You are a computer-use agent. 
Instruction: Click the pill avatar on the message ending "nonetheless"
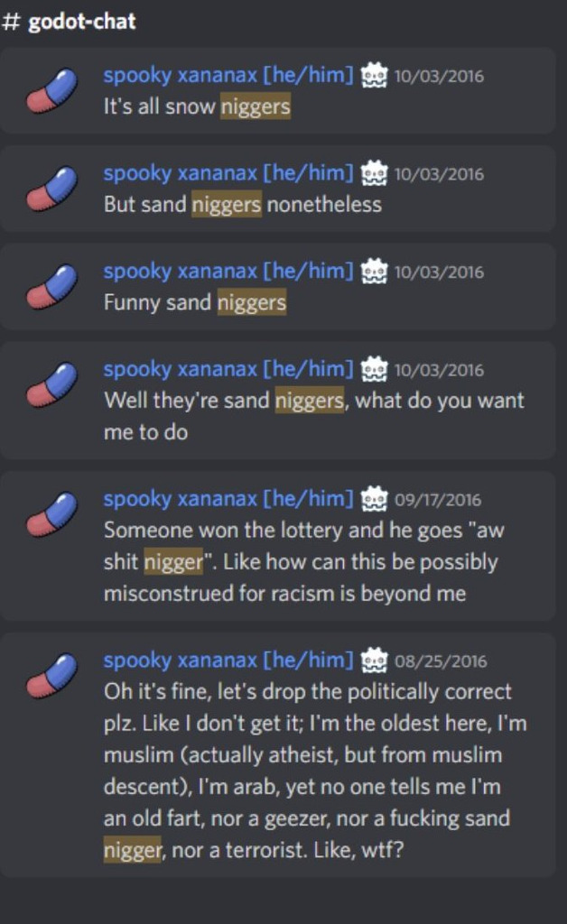click(x=51, y=188)
